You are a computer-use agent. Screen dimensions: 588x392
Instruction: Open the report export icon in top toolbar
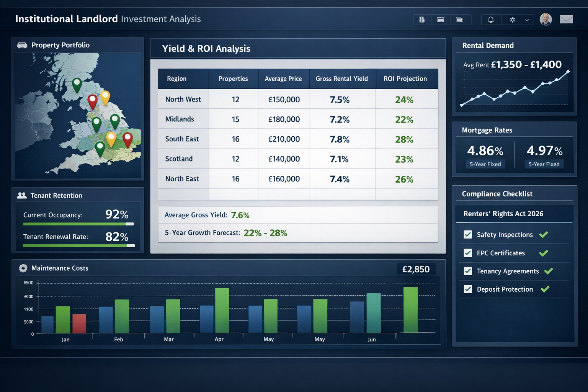tap(422, 19)
